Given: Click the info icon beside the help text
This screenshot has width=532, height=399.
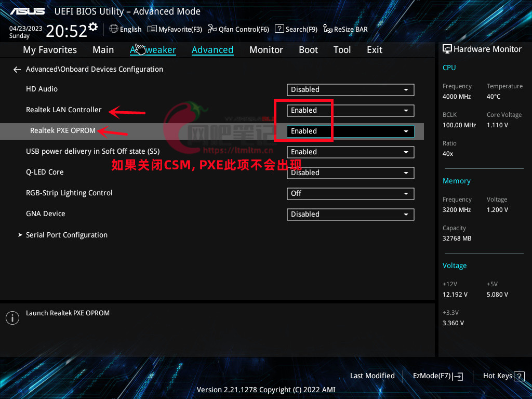Looking at the screenshot, I should pos(12,318).
